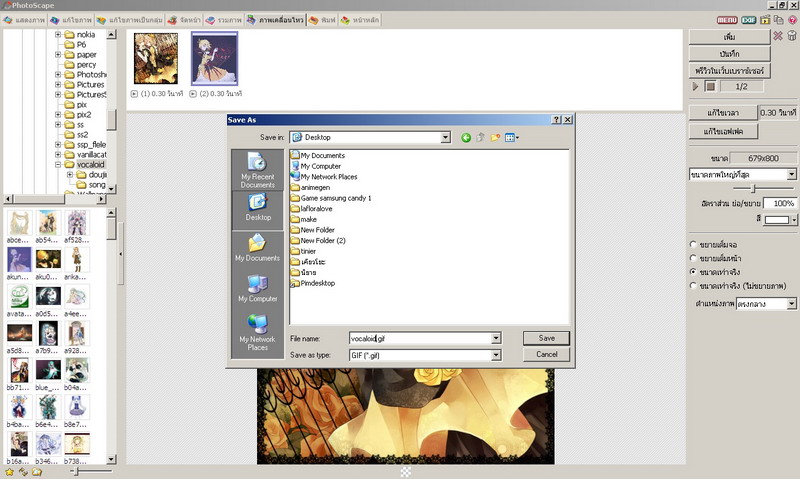Click the Save button

point(546,338)
